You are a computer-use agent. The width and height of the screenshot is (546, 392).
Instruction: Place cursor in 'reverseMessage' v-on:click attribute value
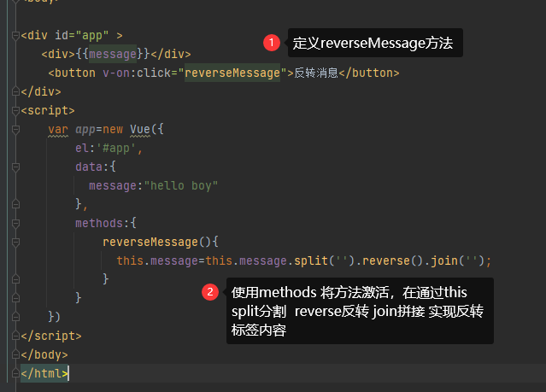232,73
